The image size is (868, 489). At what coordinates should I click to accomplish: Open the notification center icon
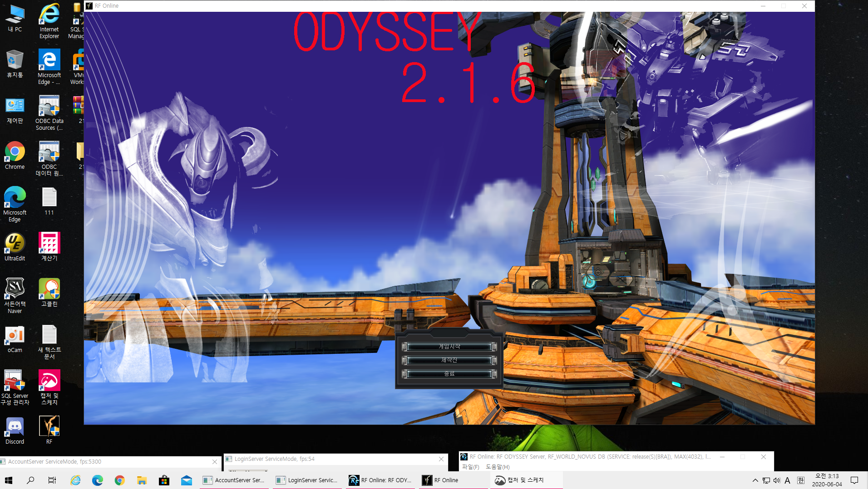point(854,480)
